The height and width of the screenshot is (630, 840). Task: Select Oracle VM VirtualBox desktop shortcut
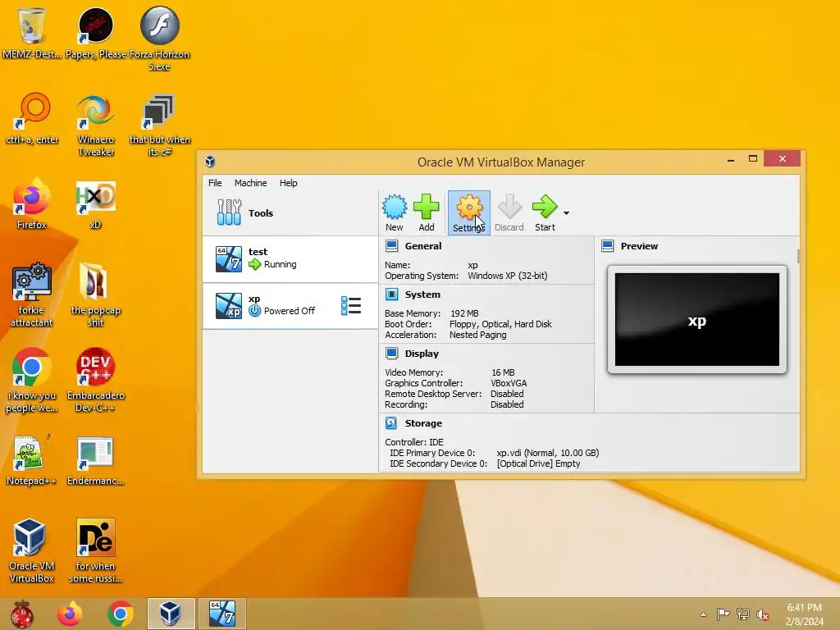pos(32,550)
